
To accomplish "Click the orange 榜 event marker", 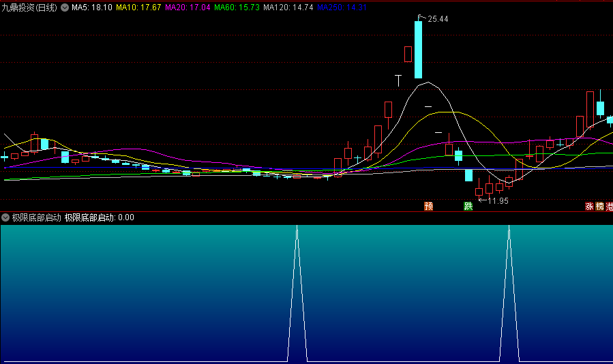I will click(600, 206).
